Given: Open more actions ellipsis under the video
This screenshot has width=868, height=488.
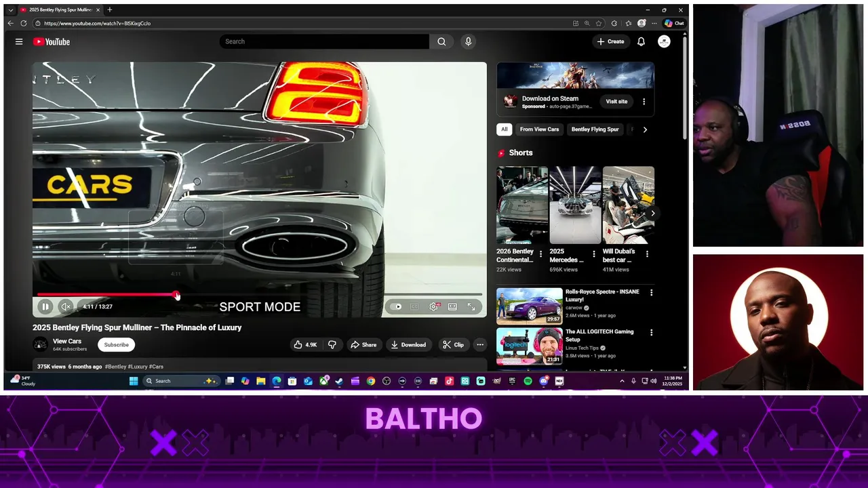Looking at the screenshot, I should [x=480, y=344].
